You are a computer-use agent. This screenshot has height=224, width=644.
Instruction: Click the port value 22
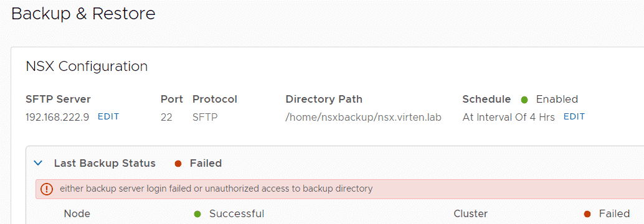(166, 118)
